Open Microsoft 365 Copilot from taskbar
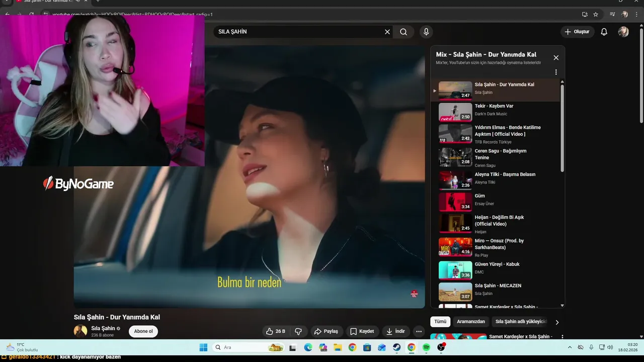 pos(323,347)
